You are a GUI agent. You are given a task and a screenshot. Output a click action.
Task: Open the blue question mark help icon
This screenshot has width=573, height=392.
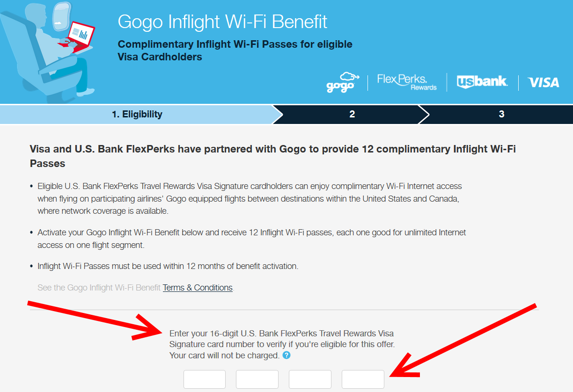click(x=286, y=356)
